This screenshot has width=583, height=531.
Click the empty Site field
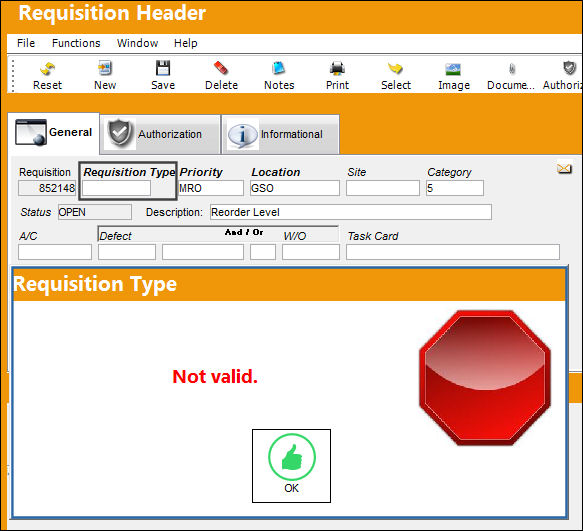pyautogui.click(x=383, y=188)
